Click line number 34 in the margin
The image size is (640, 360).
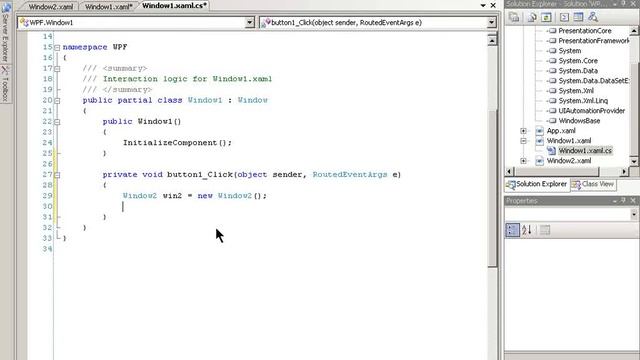(47, 249)
